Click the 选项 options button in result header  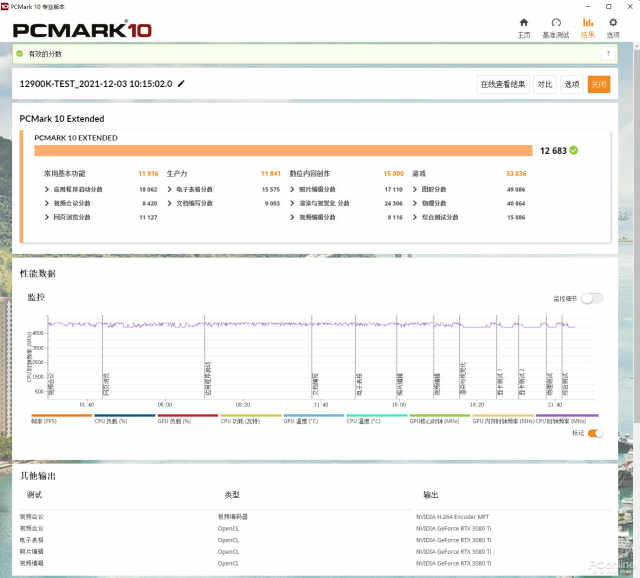point(572,84)
